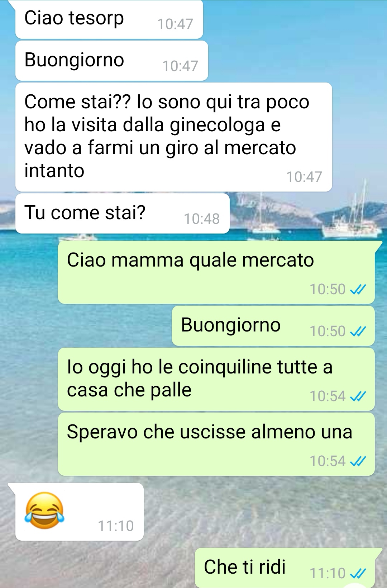This screenshot has height=588, width=387.
Task: Select 'Ciao mamma quale mercato' message
Action: (x=216, y=272)
